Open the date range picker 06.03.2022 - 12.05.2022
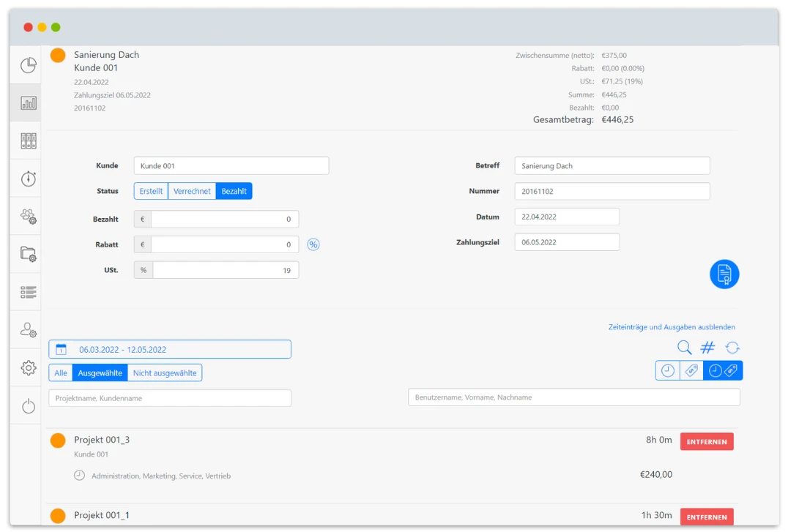 click(x=170, y=350)
